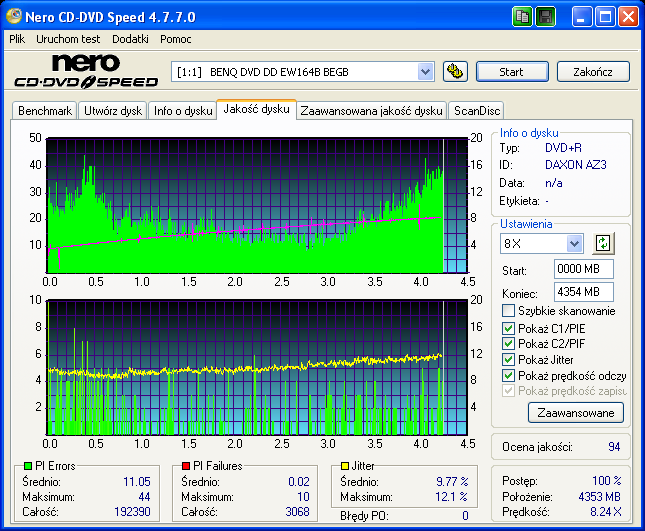Click Jitter maximum 12.1 %
This screenshot has width=645, height=531.
[x=451, y=497]
